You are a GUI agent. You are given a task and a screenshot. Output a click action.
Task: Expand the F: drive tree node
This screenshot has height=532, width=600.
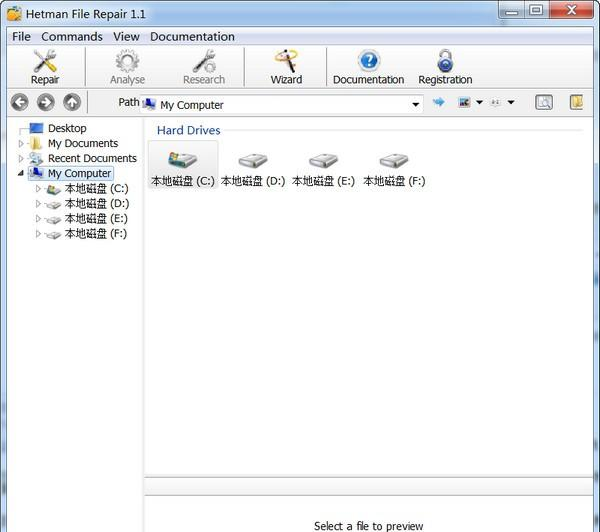tap(38, 233)
